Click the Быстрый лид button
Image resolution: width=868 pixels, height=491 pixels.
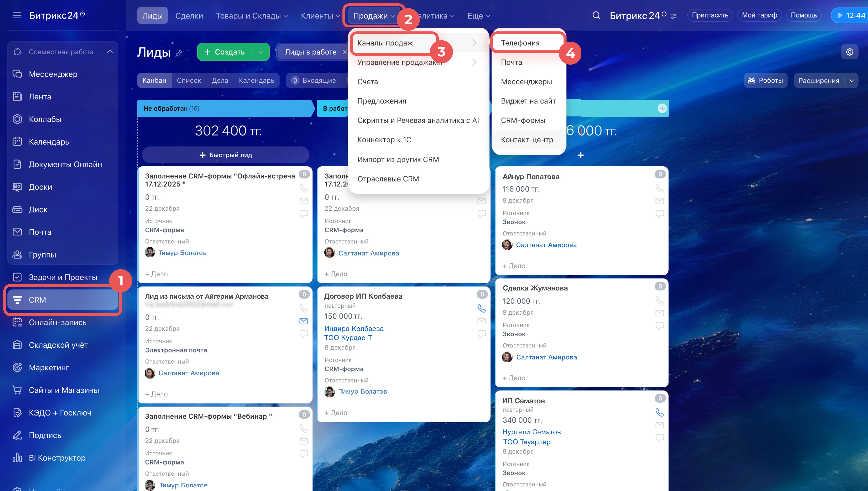(x=226, y=155)
